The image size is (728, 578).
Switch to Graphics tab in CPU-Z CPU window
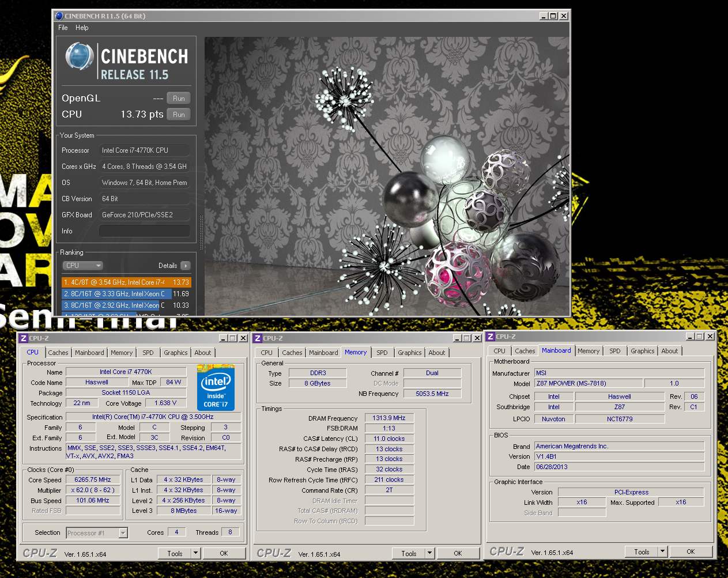176,353
